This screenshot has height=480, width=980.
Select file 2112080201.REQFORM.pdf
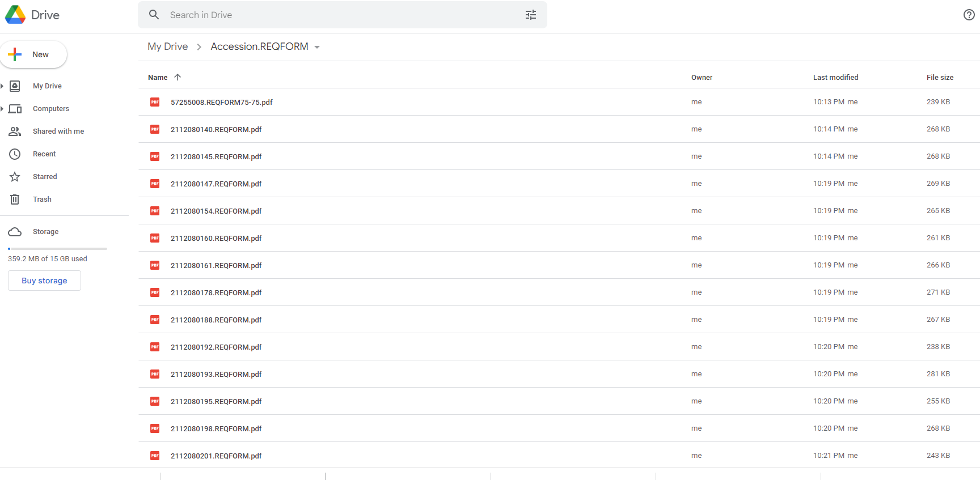pyautogui.click(x=559, y=455)
